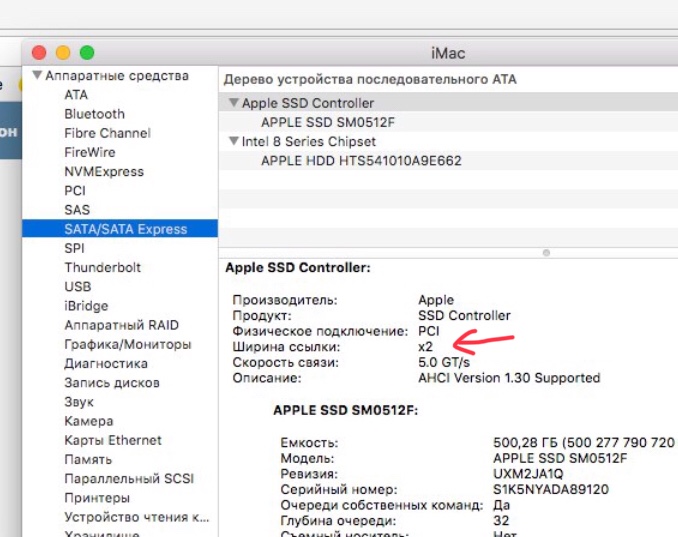Image resolution: width=678 pixels, height=537 pixels.
Task: Click the green zoom window button
Action: click(x=87, y=53)
